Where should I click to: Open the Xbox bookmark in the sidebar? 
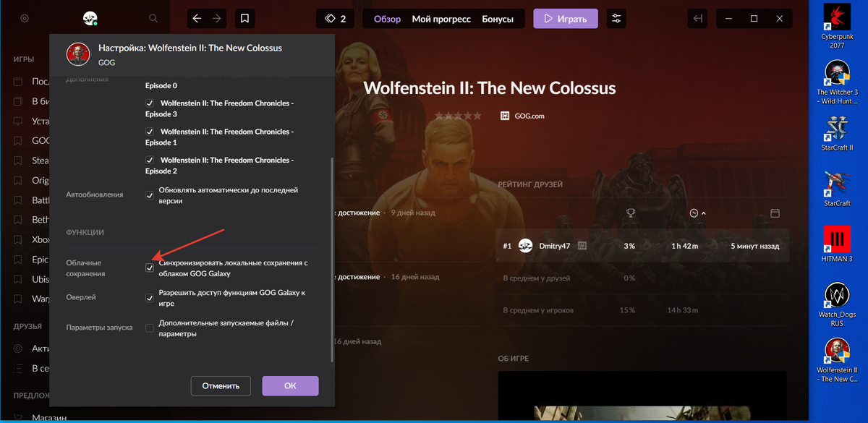(32, 239)
